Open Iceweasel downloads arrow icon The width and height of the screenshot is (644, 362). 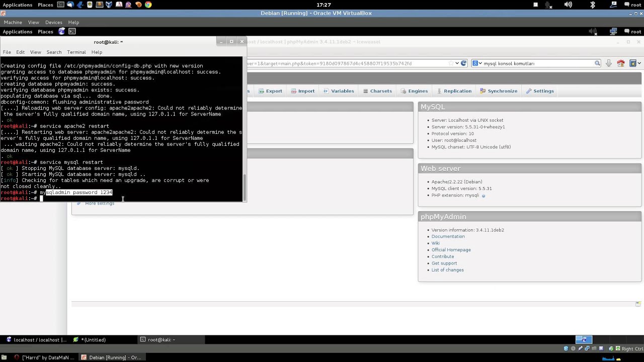click(x=609, y=63)
